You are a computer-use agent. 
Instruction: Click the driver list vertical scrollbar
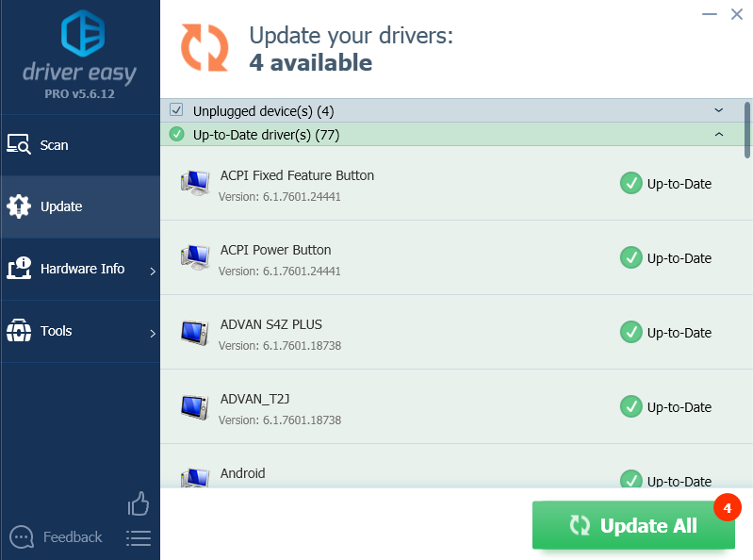pos(746,130)
